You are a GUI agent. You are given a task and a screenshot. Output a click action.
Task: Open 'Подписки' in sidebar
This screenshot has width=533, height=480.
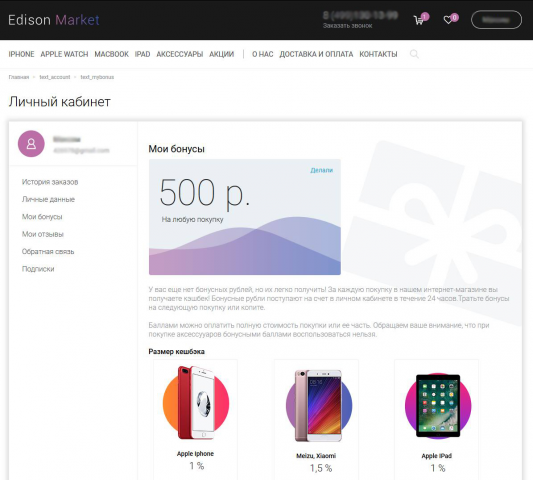coord(38,269)
